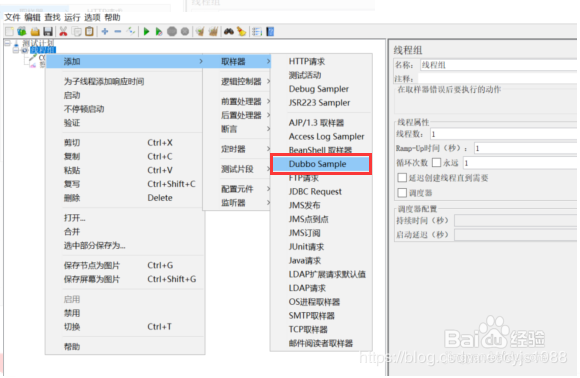Screen dimensions: 580x378
Task: Click the New test plan toolbar icon
Action: pyautogui.click(x=9, y=32)
